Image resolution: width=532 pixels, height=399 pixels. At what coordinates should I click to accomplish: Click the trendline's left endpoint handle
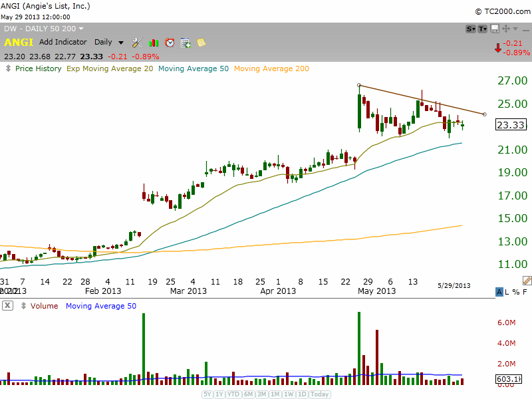(359, 85)
